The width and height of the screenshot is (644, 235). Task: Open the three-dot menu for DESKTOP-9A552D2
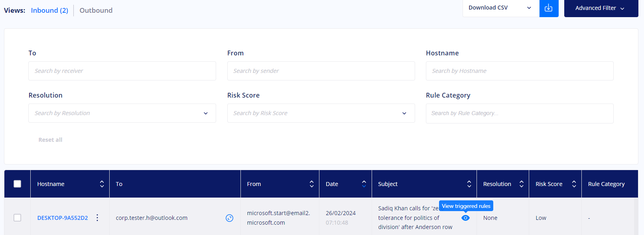coord(97,218)
